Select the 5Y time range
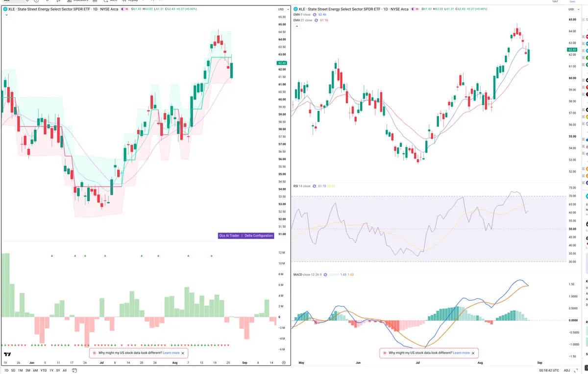 58,371
